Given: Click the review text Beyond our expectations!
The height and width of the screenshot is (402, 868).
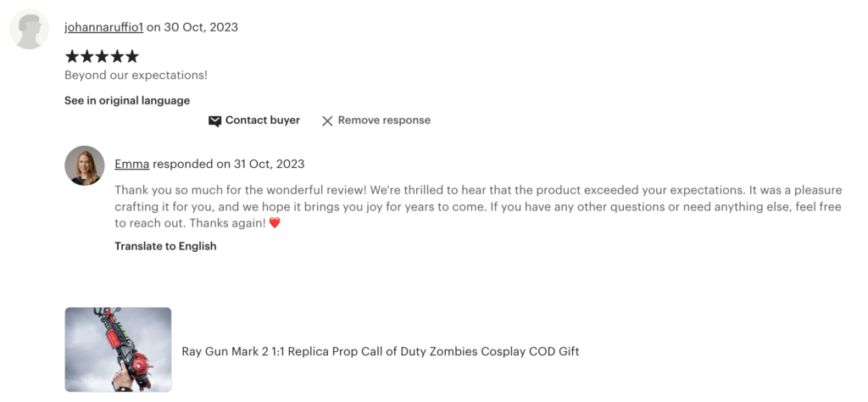Looking at the screenshot, I should 136,75.
